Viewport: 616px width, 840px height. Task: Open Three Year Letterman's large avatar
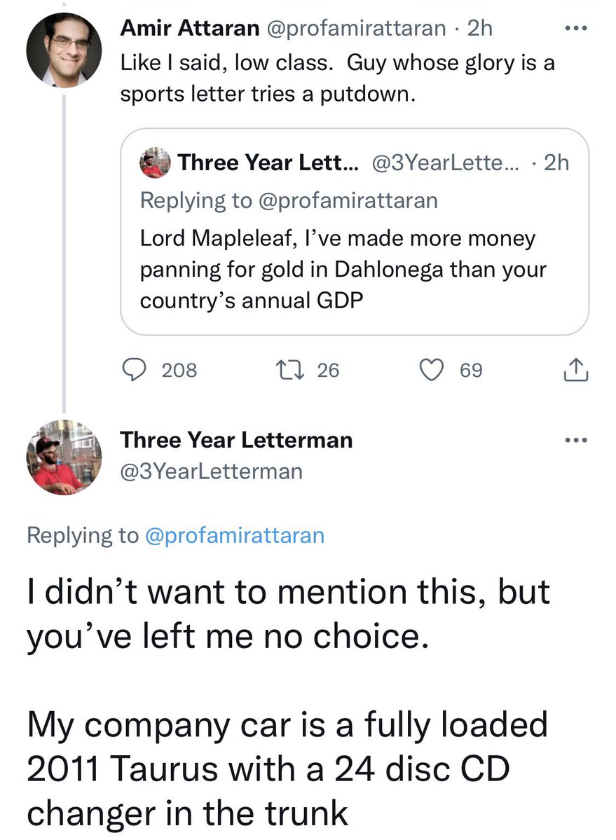pyautogui.click(x=64, y=457)
